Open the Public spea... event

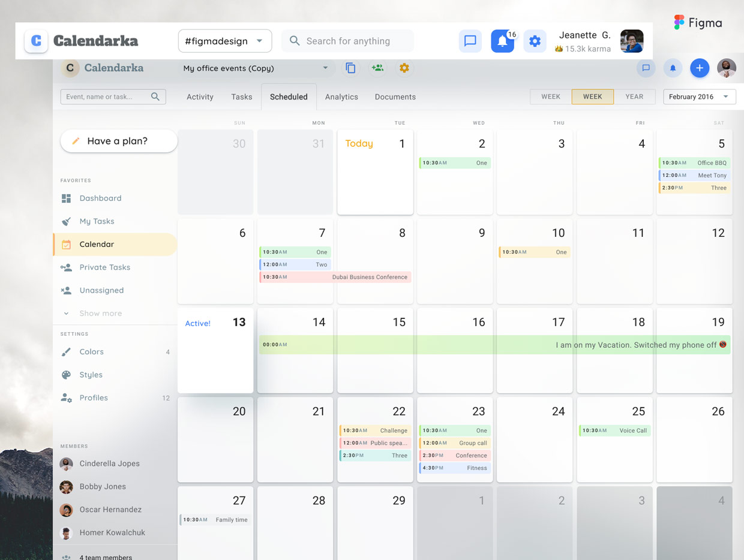tap(375, 443)
